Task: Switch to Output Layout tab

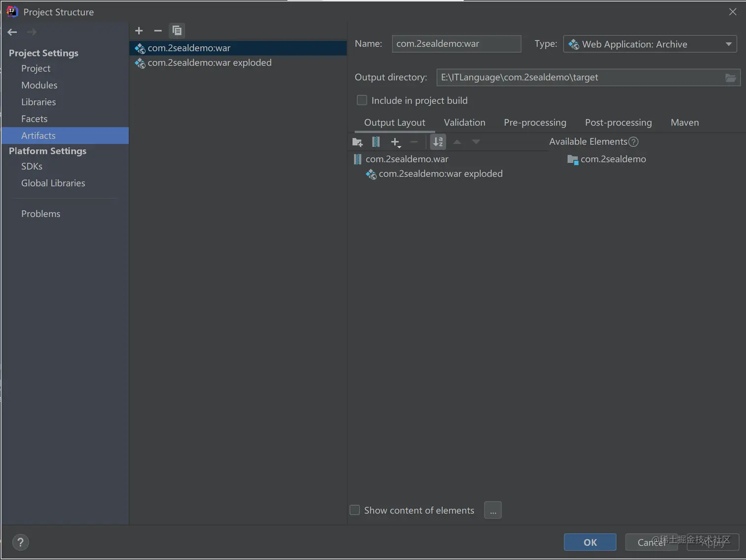Action: point(395,123)
